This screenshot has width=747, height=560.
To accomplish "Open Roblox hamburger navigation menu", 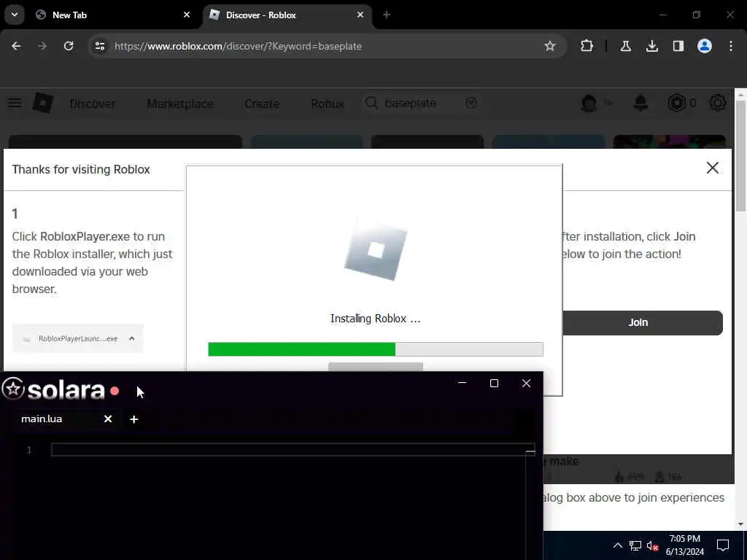I will click(x=15, y=103).
